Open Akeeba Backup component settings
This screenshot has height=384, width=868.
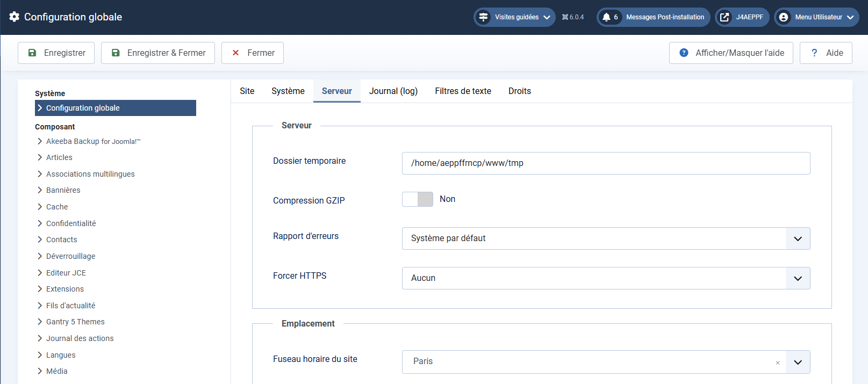(x=92, y=141)
